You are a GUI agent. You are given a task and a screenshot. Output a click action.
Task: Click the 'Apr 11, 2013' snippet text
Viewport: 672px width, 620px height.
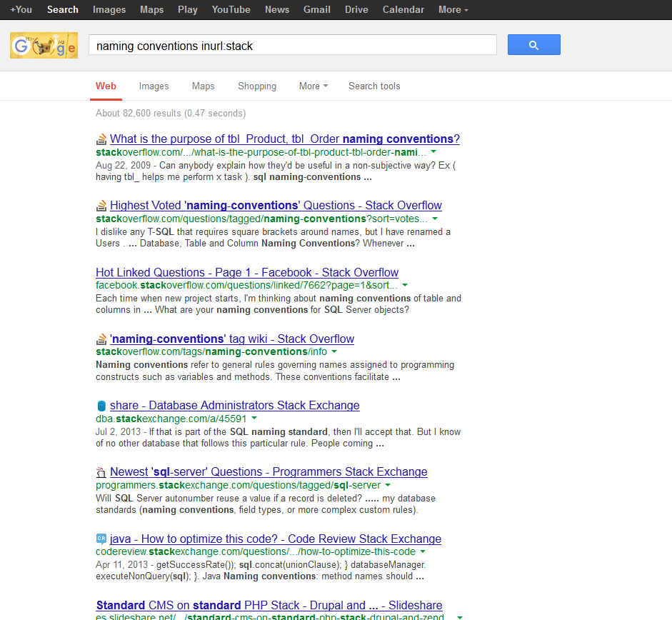point(121,565)
